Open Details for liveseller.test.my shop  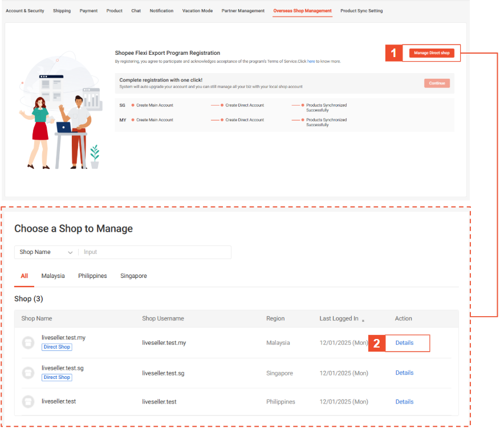404,343
